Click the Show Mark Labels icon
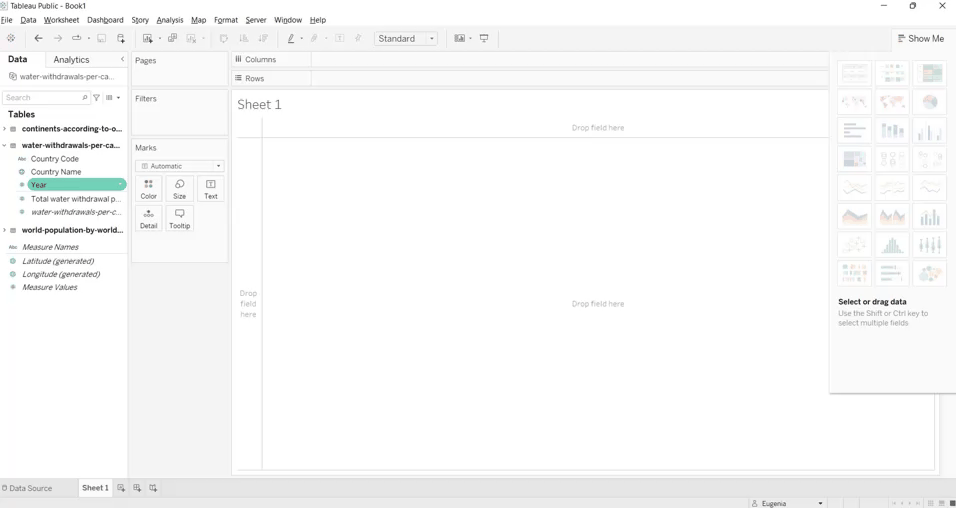This screenshot has height=508, width=956. click(340, 38)
